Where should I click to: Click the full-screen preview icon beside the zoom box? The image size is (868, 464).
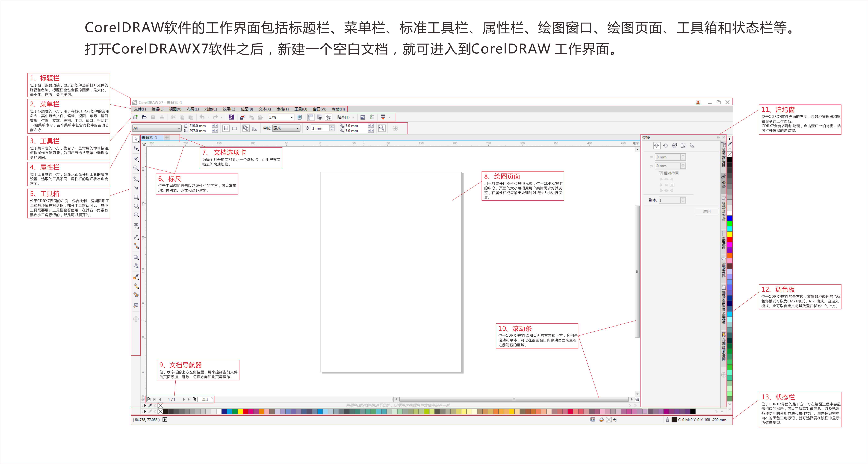[299, 117]
